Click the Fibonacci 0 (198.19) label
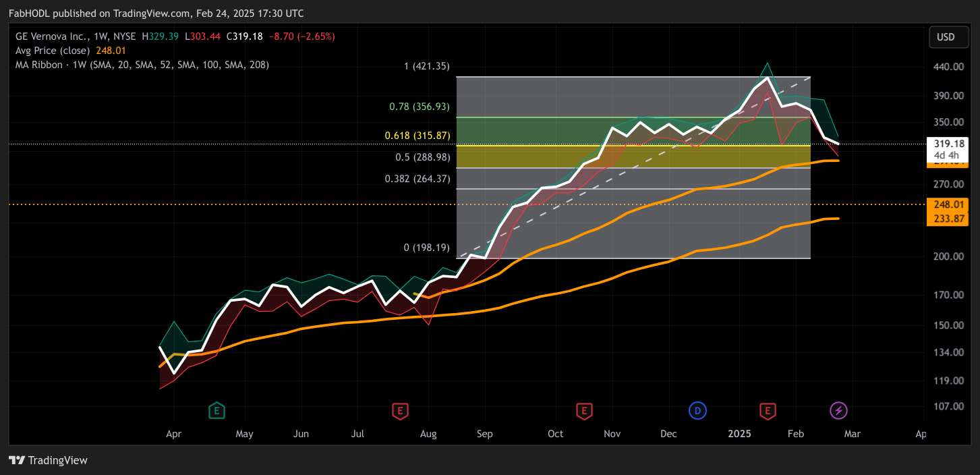The height and width of the screenshot is (475, 980). pyautogui.click(x=426, y=248)
